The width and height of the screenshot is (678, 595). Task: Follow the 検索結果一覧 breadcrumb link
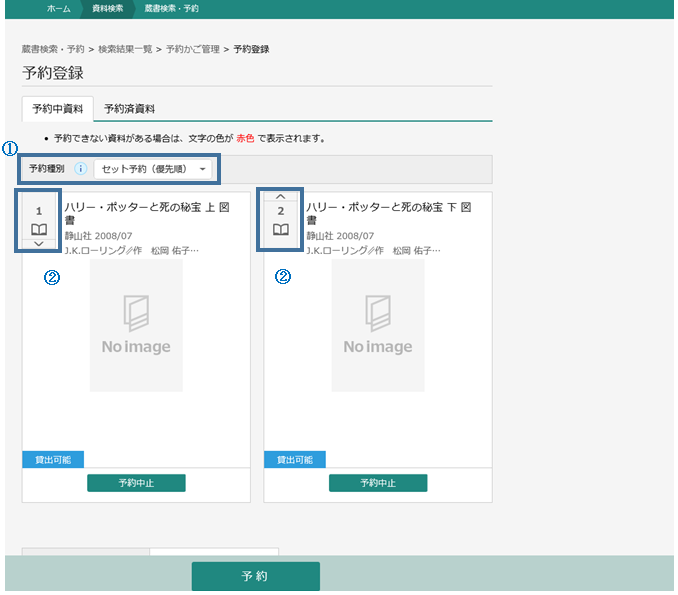point(125,49)
